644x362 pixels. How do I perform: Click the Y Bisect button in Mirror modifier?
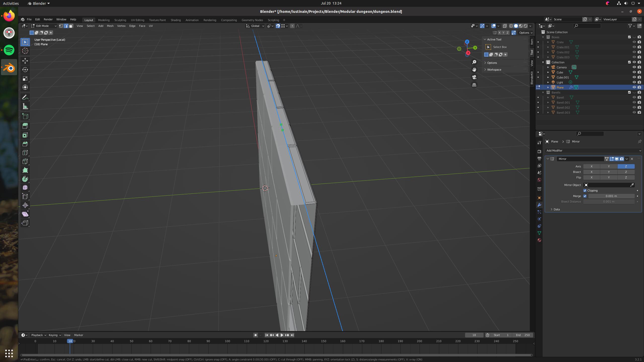tap(609, 172)
